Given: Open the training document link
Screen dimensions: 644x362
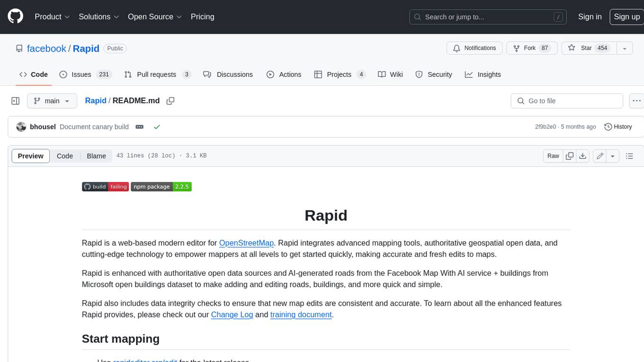Looking at the screenshot, I should (301, 315).
